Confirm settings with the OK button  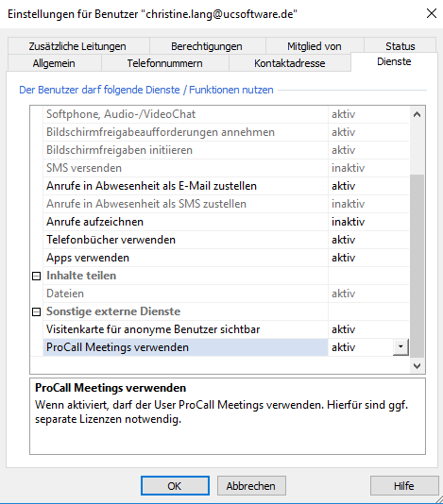175,486
